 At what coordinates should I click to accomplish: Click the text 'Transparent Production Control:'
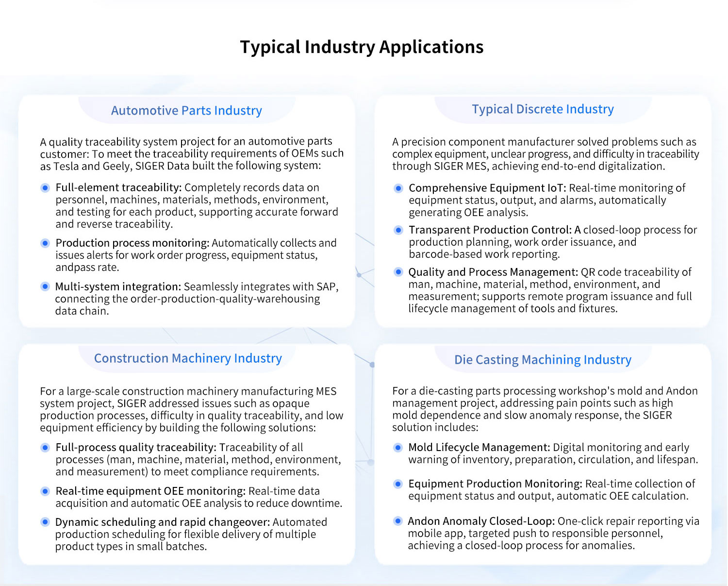coord(491,230)
